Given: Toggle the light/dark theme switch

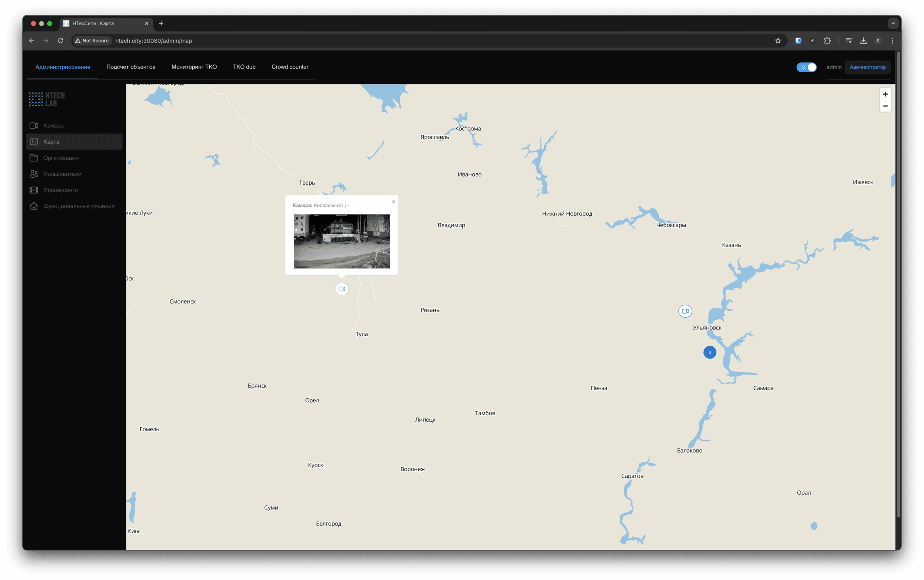Looking at the screenshot, I should tap(806, 67).
